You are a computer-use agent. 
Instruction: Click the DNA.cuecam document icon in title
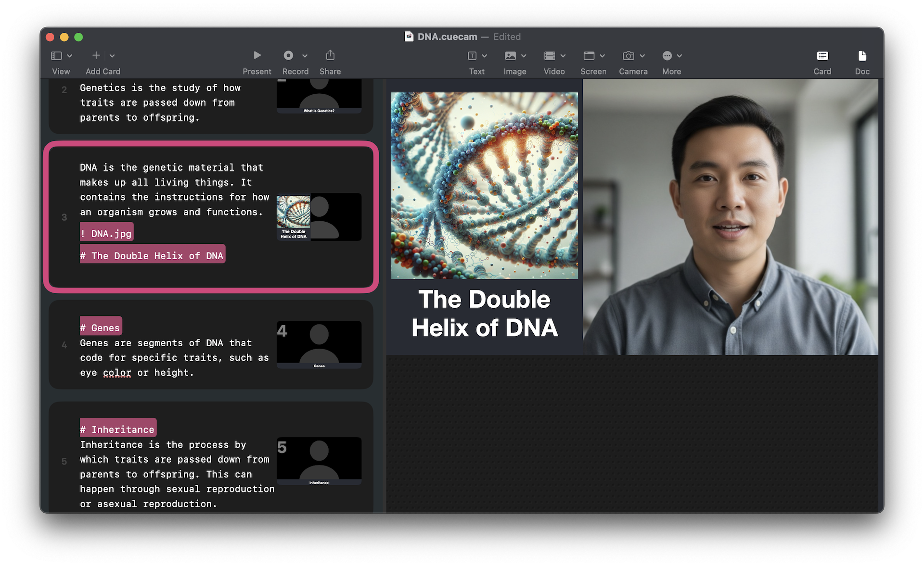coord(409,37)
